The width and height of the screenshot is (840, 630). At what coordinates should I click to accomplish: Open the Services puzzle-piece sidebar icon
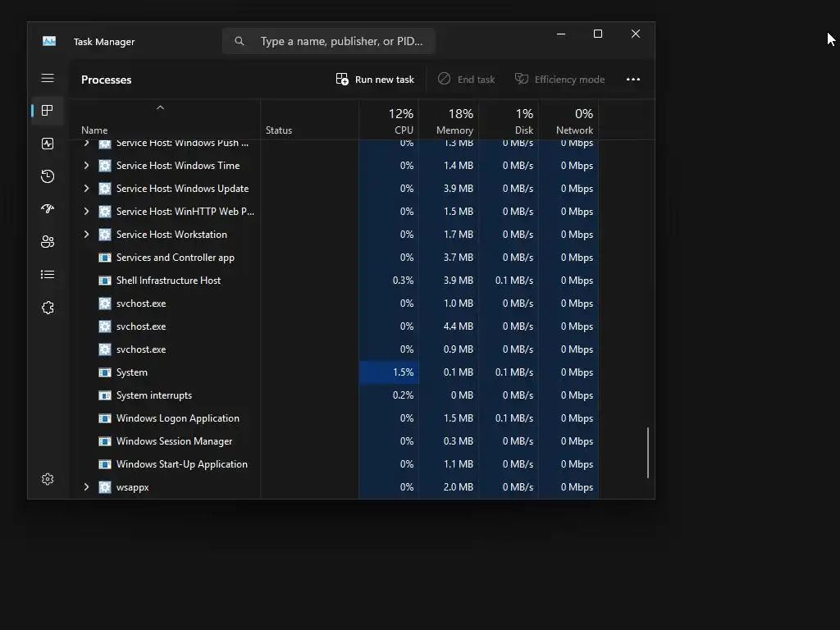tap(48, 308)
